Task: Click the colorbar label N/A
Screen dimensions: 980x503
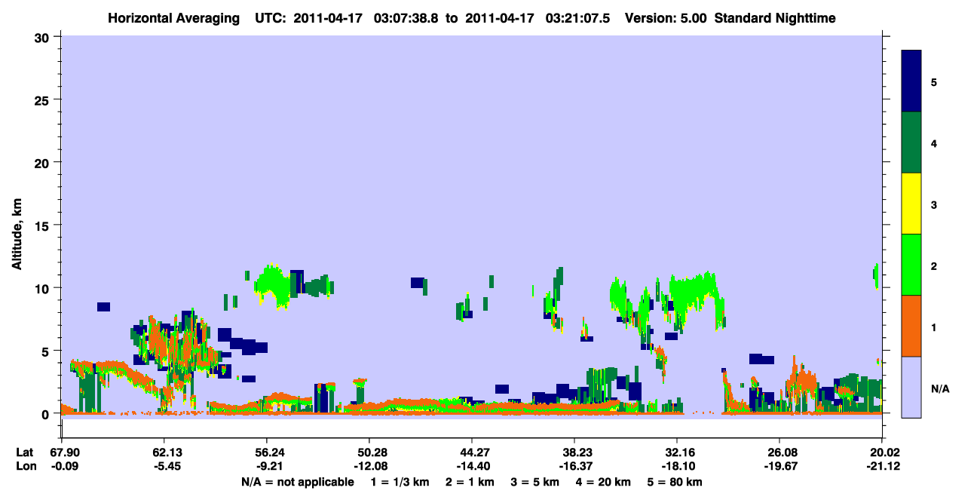Action: pos(939,388)
